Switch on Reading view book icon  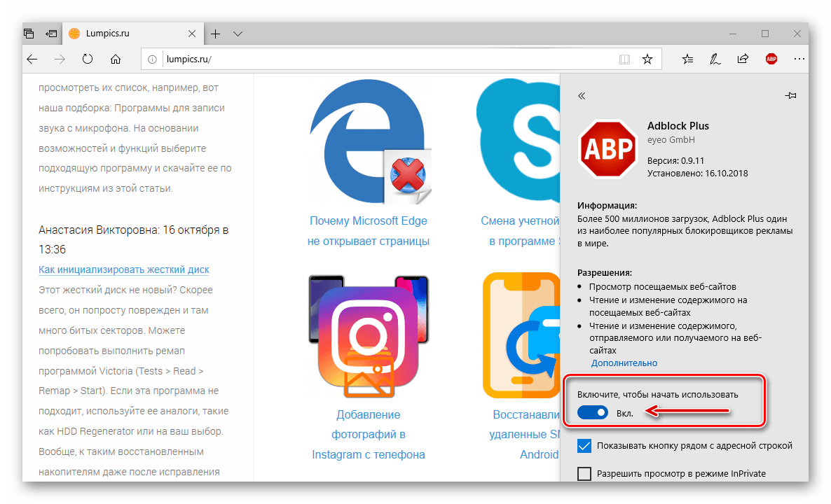[x=624, y=59]
